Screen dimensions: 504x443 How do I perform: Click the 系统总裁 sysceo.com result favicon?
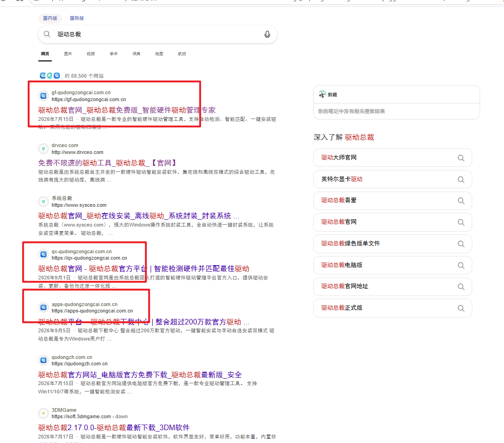point(43,201)
